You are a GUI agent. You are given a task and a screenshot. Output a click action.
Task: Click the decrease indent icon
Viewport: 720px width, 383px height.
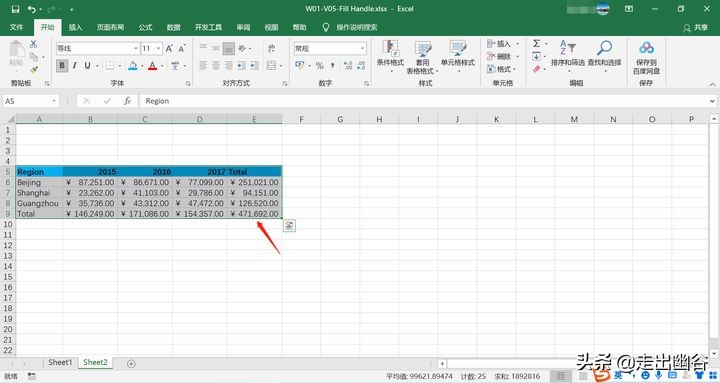click(242, 66)
